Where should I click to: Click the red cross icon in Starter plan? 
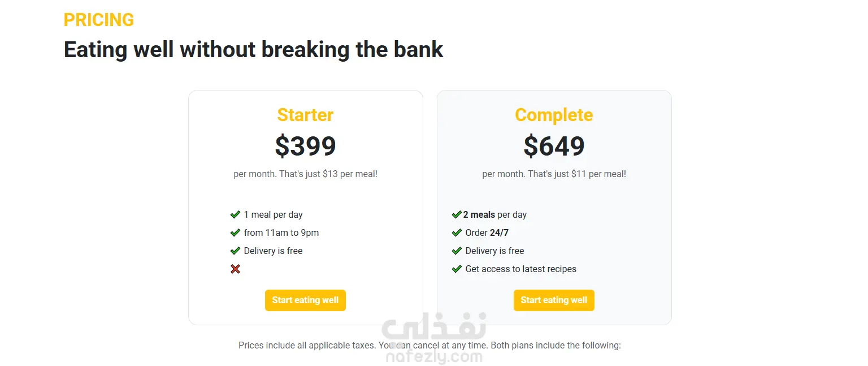[235, 269]
